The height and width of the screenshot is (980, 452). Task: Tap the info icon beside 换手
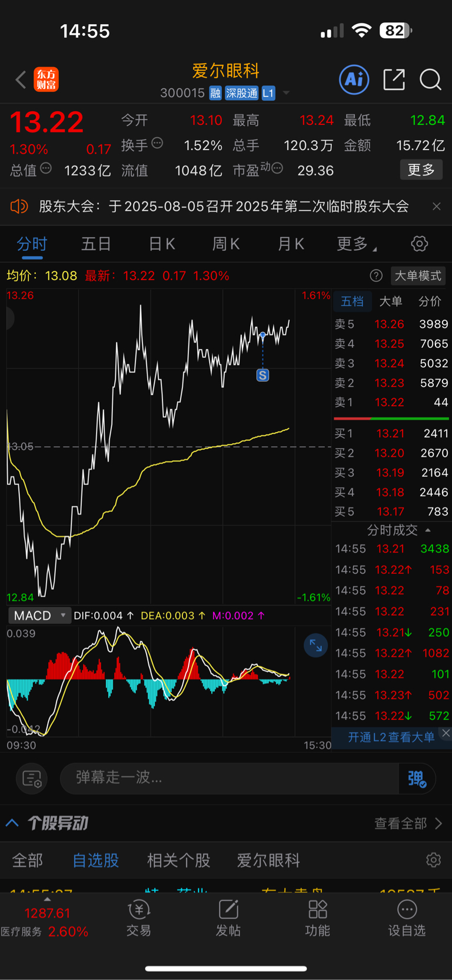tap(157, 142)
